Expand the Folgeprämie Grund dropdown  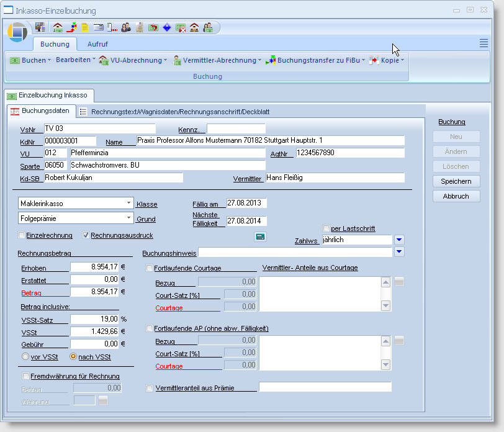pos(128,218)
